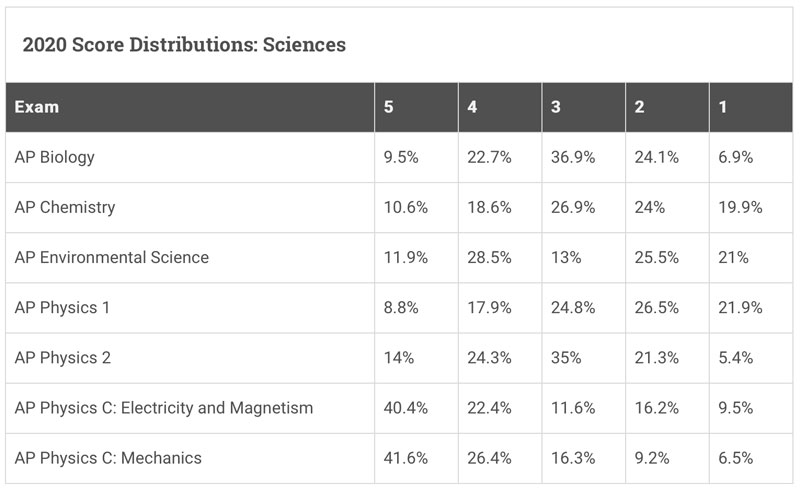Viewport: 800px width, 490px height.
Task: Select the score 5 column header
Action: (x=416, y=107)
